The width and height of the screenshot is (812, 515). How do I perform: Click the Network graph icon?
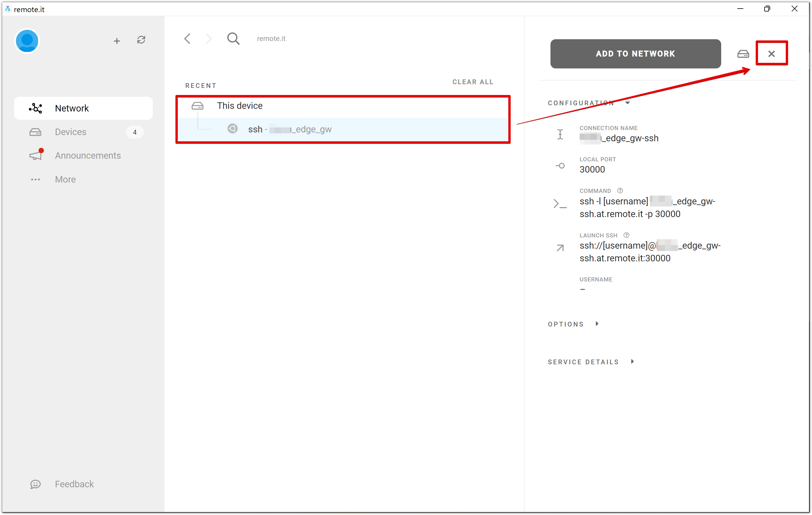pyautogui.click(x=35, y=108)
